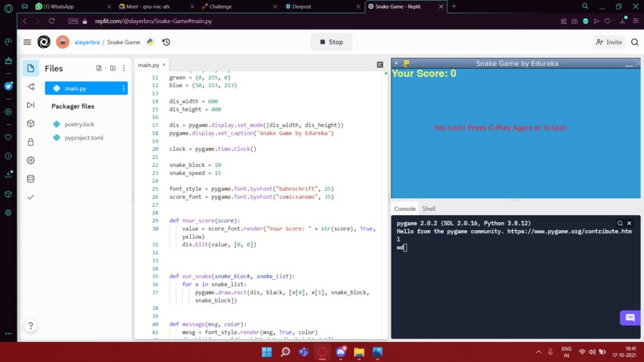This screenshot has height=362, width=644.
Task: Switch to the Console tab
Action: 404,209
